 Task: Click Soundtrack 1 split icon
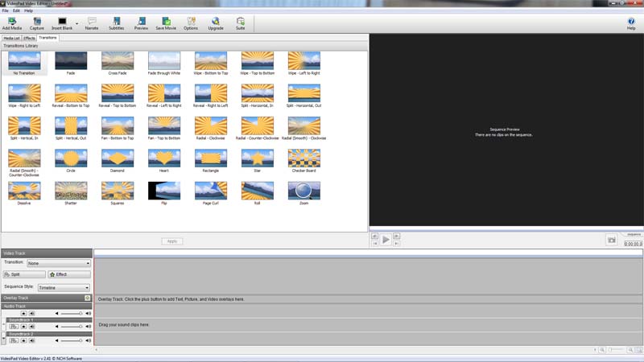(14, 327)
